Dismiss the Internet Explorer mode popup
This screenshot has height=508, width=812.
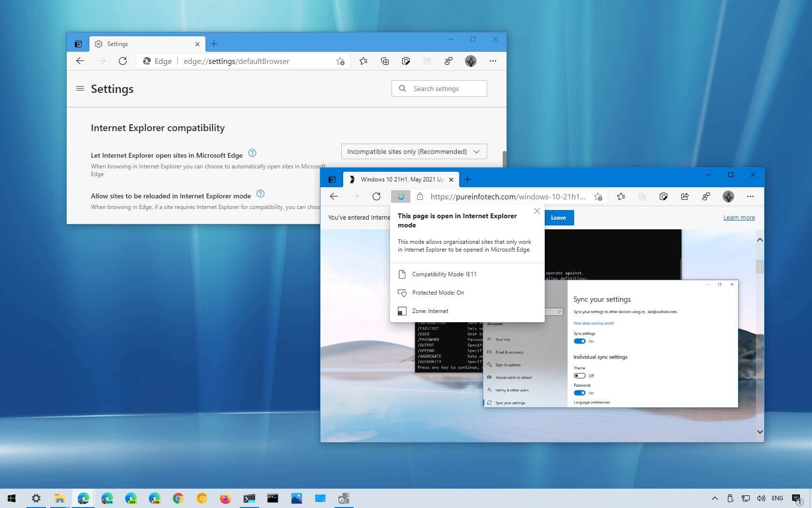click(536, 211)
